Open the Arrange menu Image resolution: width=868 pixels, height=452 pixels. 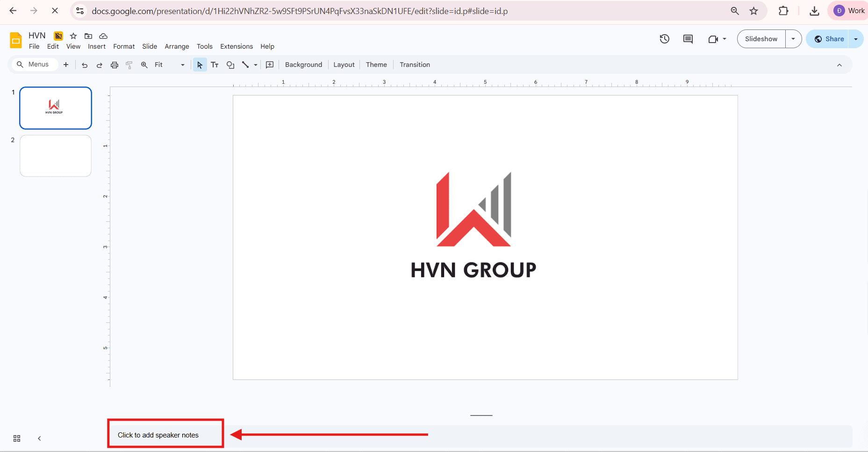pos(176,46)
